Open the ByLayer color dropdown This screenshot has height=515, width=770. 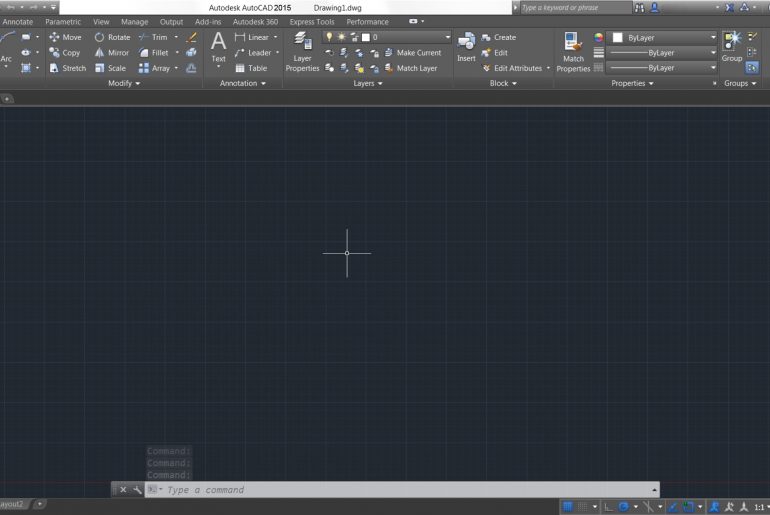(713, 37)
